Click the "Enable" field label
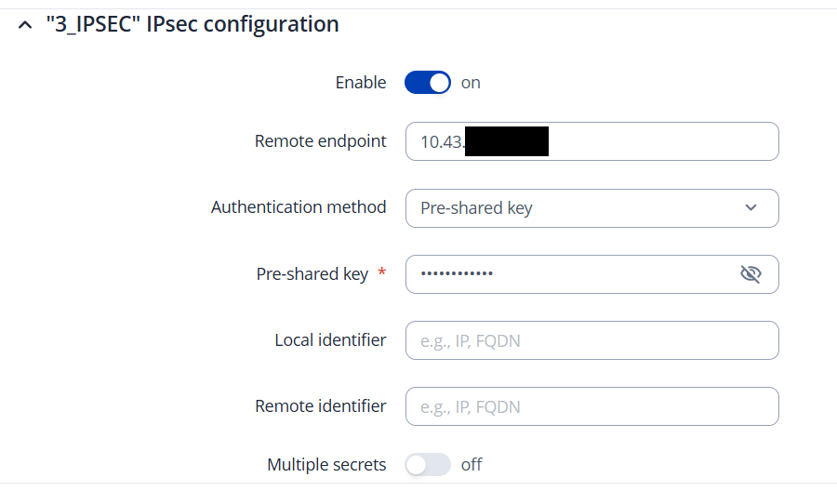The height and width of the screenshot is (504, 837). coord(360,83)
